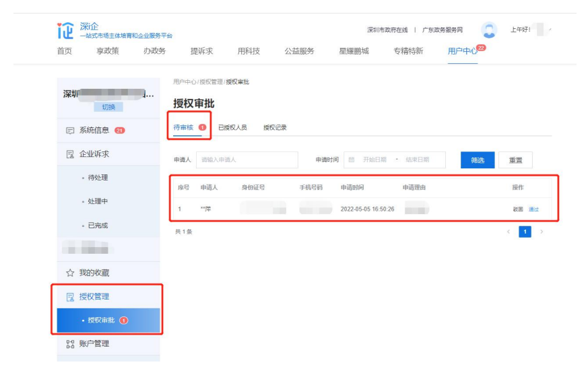Viewport: 588px width, 377px height.
Task: Click the 深i企 platform logo
Action: pos(65,30)
